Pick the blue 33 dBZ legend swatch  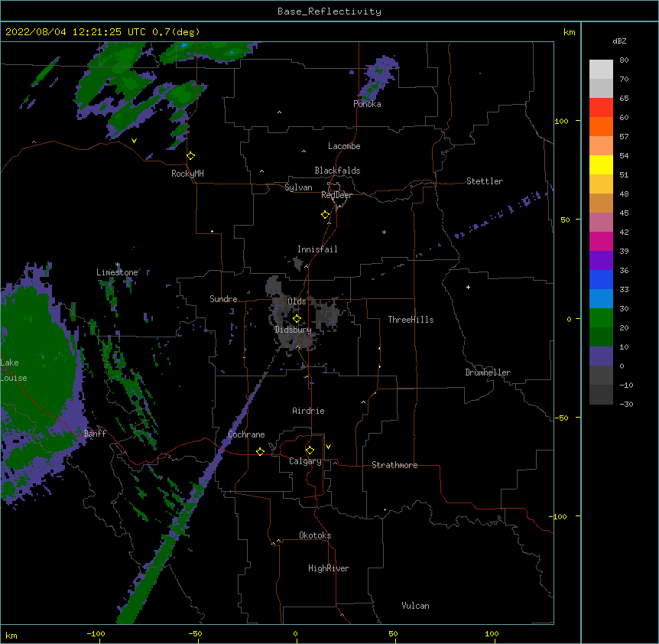[601, 279]
